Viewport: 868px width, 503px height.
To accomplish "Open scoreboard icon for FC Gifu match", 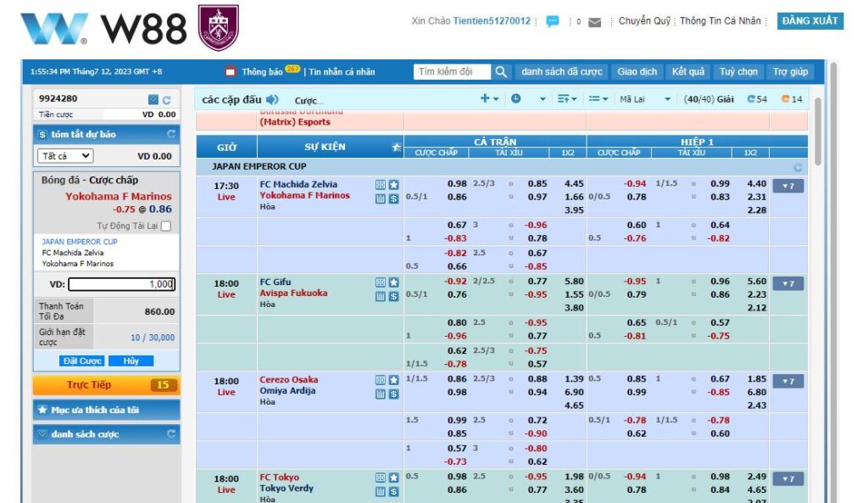I will click(381, 282).
